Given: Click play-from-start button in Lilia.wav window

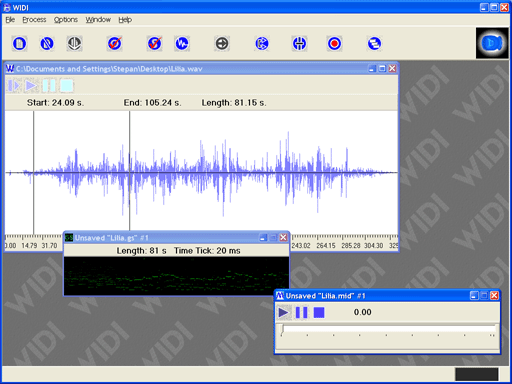Looking at the screenshot, I should [x=14, y=86].
